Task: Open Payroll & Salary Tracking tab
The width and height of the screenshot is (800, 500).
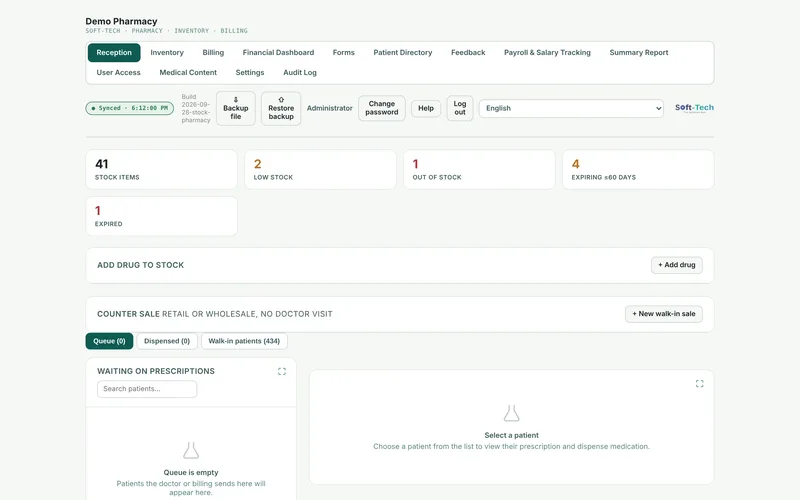Action: coord(547,53)
